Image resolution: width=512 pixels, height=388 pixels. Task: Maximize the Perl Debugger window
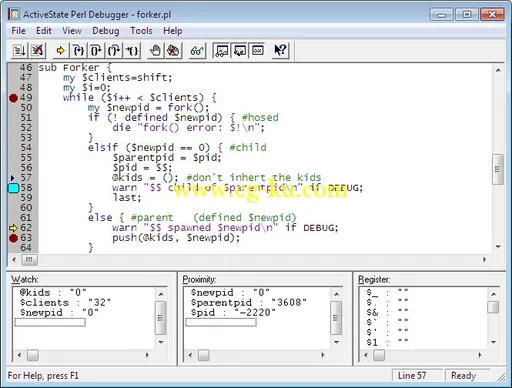coord(467,15)
